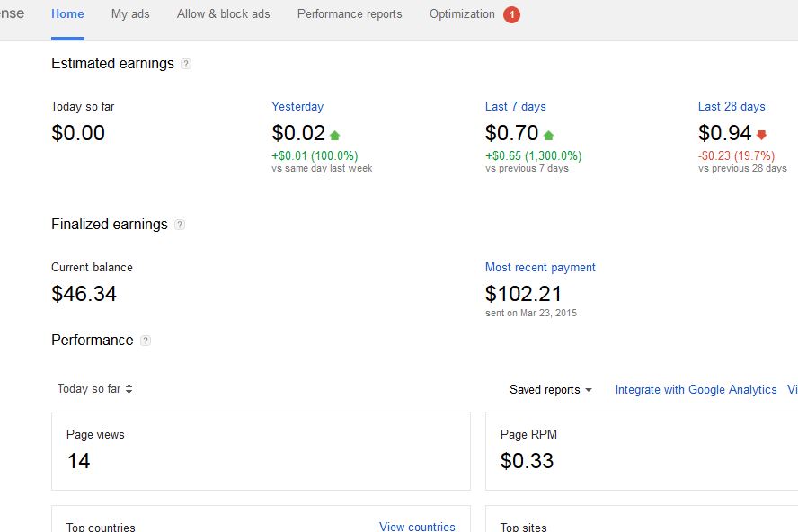
Task: Click the Estimated earnings help icon
Action: 186,64
